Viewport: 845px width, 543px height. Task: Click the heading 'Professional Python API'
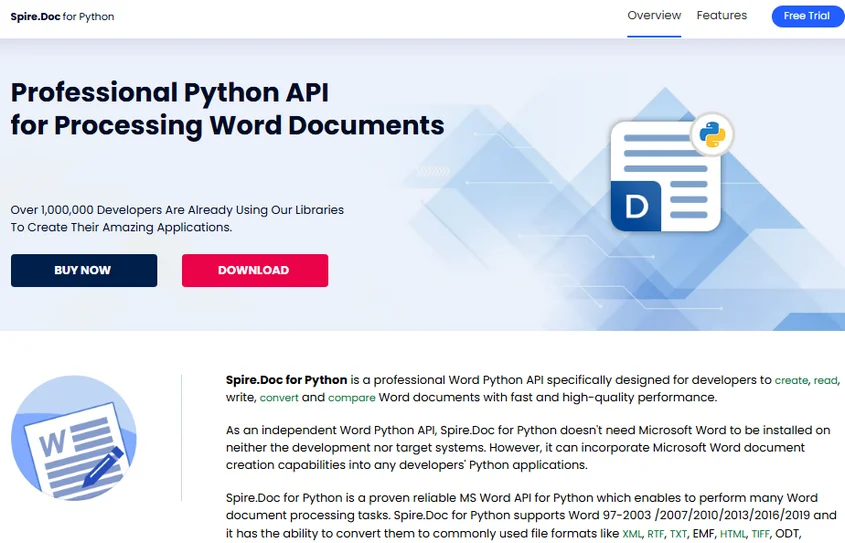point(170,93)
